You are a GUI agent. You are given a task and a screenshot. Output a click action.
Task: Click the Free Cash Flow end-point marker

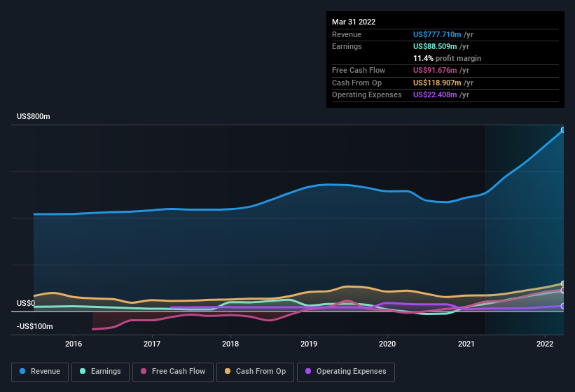pyautogui.click(x=563, y=290)
